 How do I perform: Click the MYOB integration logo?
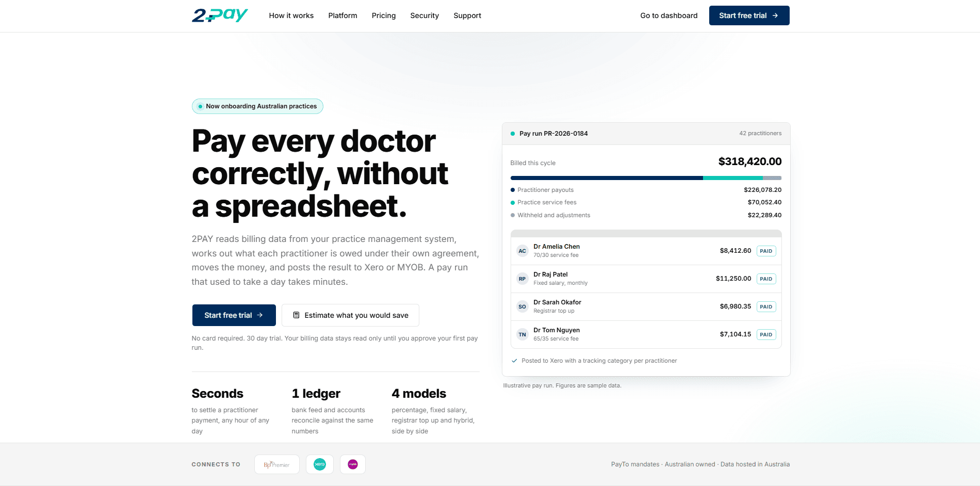pos(353,464)
